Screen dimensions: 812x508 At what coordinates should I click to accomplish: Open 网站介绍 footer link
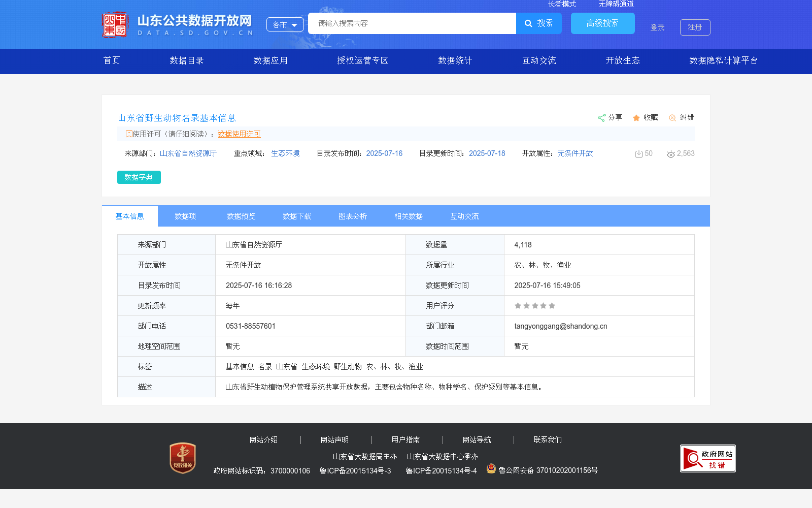(x=264, y=440)
